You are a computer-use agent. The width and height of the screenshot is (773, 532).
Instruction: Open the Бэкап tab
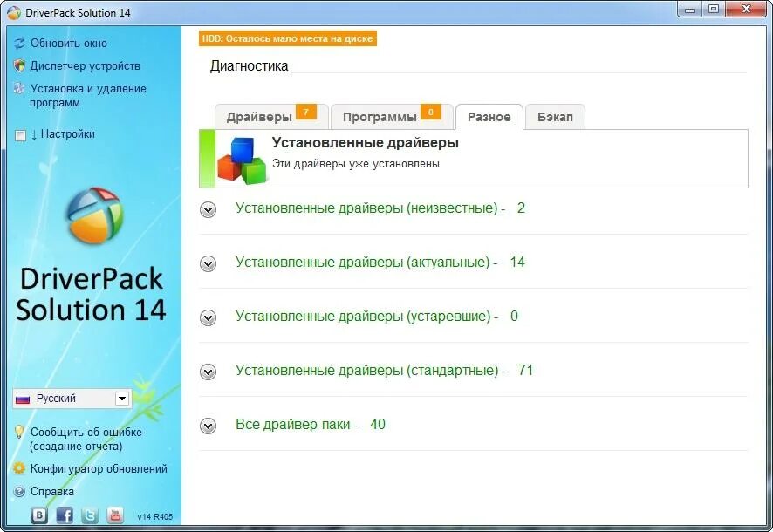(555, 117)
